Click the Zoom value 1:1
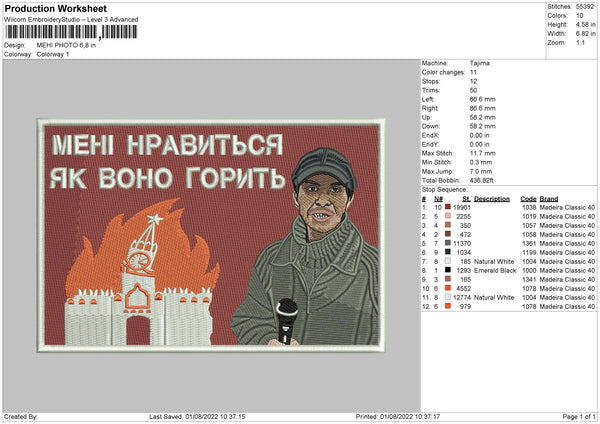The image size is (600, 424). coord(580,42)
